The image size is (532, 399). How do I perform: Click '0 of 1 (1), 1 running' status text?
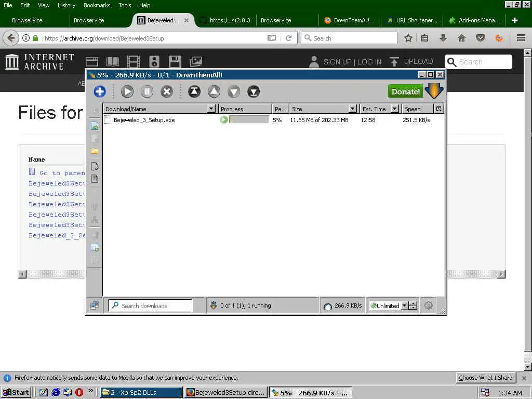point(245,305)
